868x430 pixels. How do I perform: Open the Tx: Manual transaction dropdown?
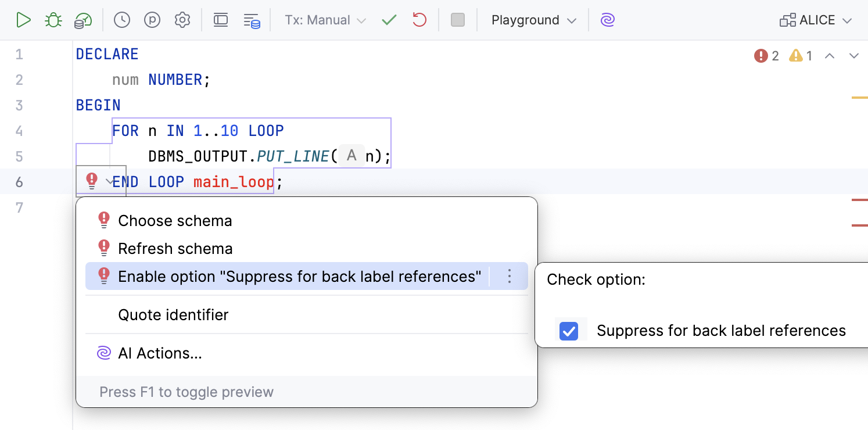point(324,19)
